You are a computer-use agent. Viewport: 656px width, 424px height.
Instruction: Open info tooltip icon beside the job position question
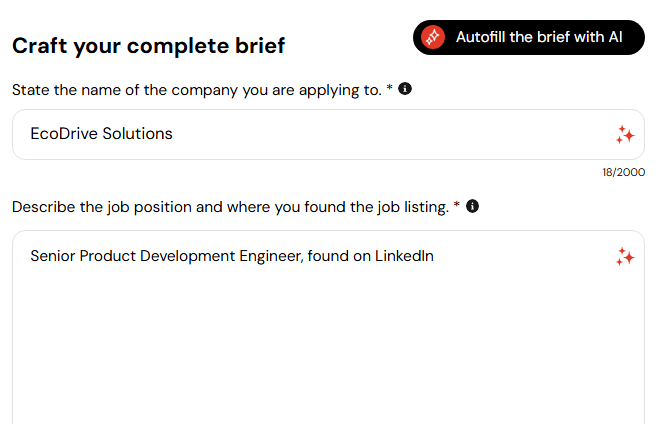click(x=472, y=206)
